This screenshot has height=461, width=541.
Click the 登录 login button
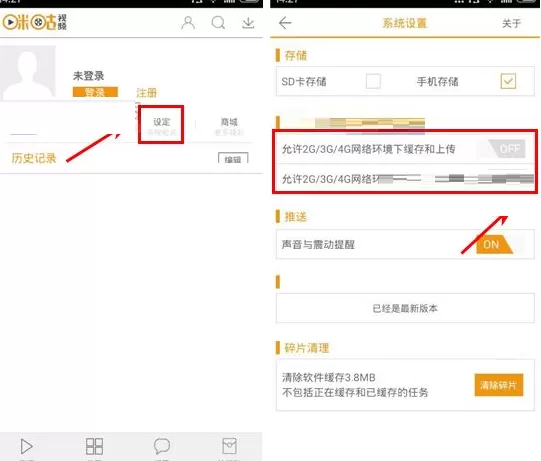(95, 92)
